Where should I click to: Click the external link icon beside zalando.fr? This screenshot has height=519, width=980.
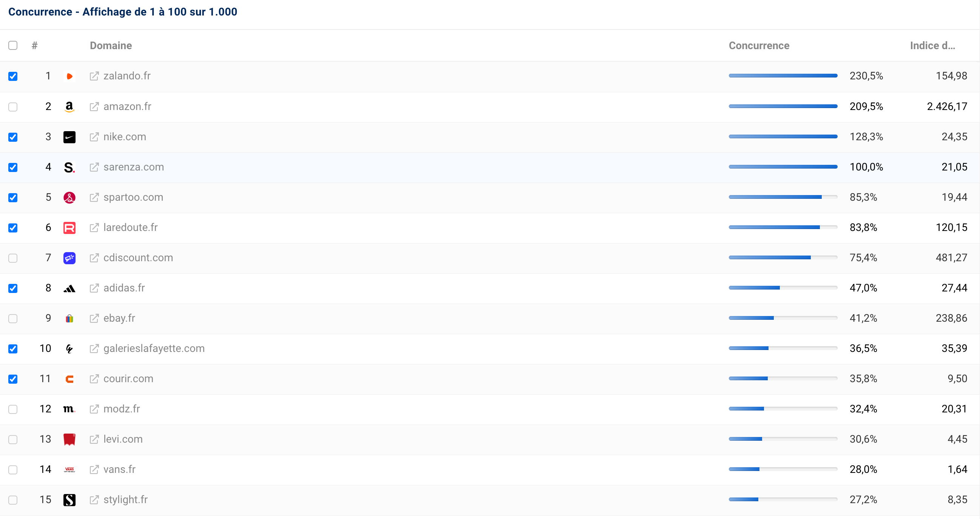pos(94,76)
